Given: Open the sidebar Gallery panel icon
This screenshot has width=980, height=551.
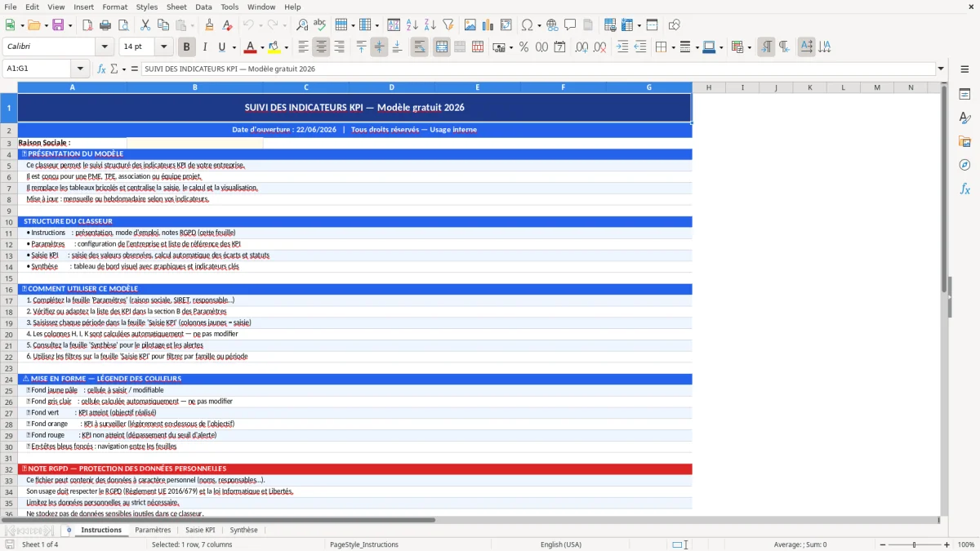Looking at the screenshot, I should pyautogui.click(x=964, y=142).
